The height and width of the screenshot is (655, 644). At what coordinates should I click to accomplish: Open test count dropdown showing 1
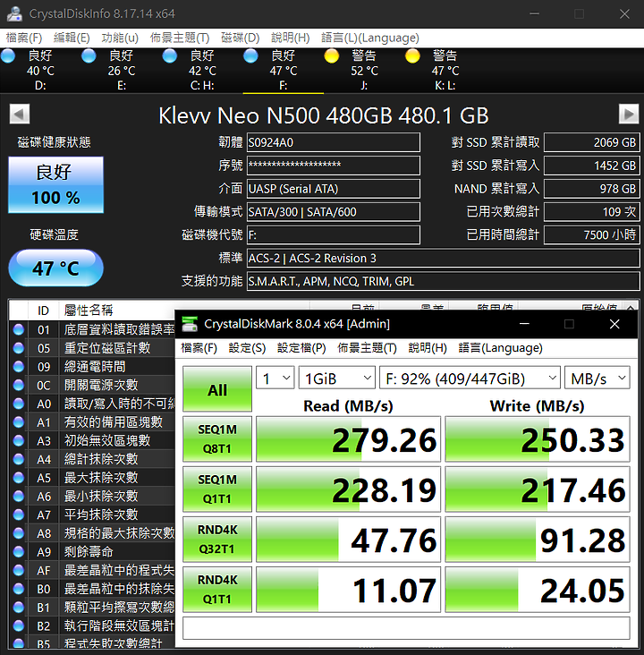click(x=275, y=378)
